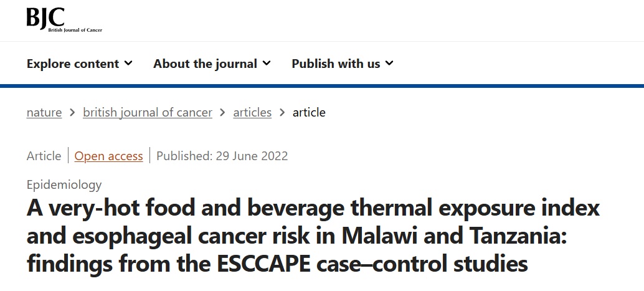
Task: Click the breadcrumb arrow following articles
Action: [x=282, y=113]
